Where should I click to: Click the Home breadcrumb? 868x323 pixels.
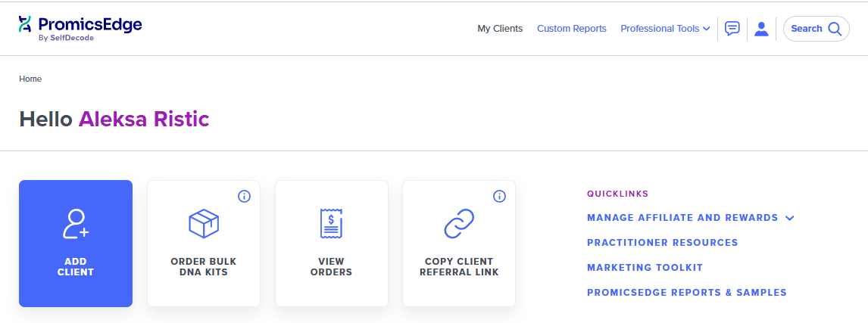pos(30,79)
